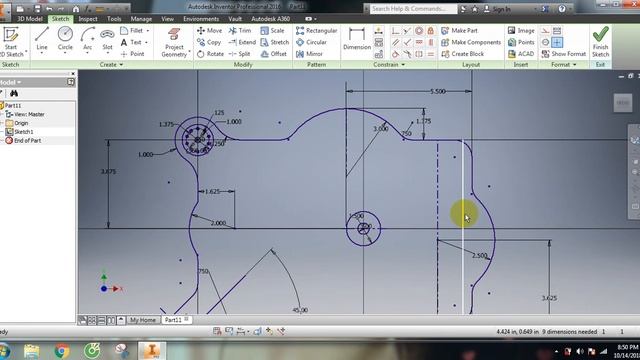Select View: Master in browser
The image size is (640, 360).
29,114
